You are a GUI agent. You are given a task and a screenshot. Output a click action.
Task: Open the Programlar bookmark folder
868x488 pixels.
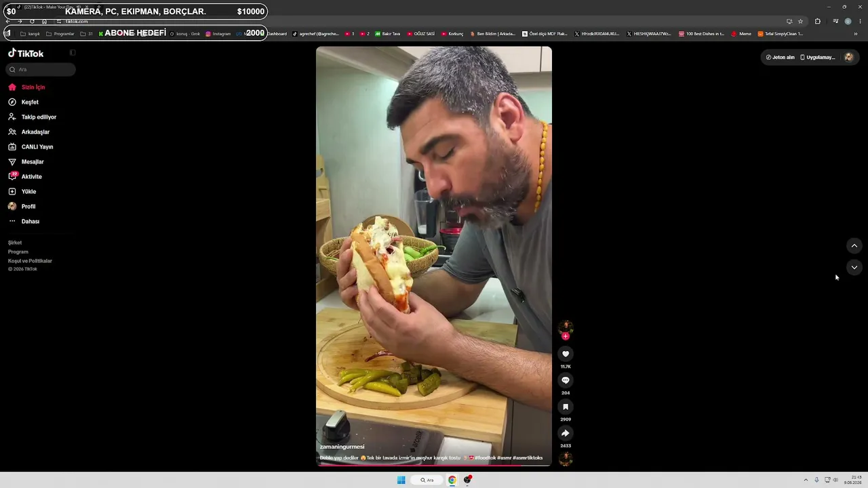pos(60,34)
